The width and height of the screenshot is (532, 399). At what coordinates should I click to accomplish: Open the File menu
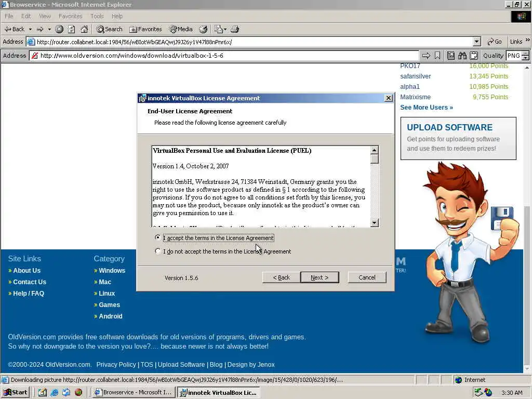9,16
